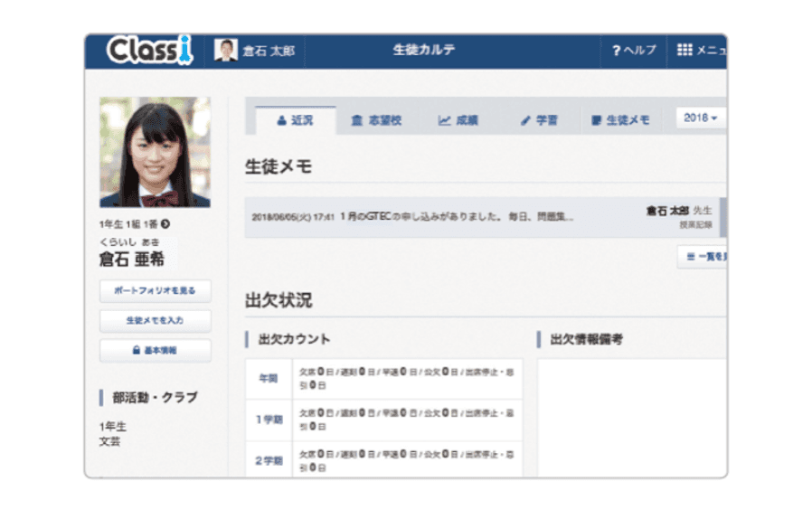Click the 年間 attendance row label
The width and height of the screenshot is (812, 510).
(269, 379)
